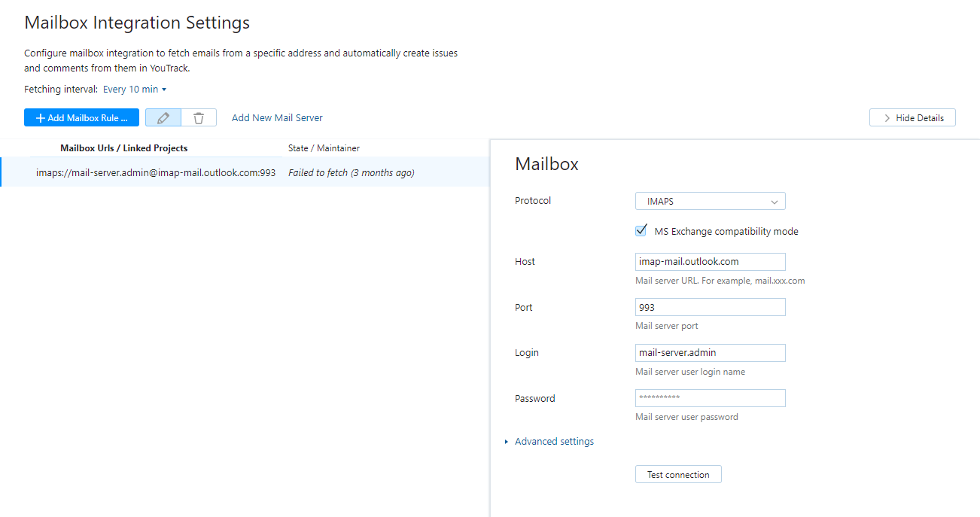Select a protocol from the IMAPS combo box

[x=710, y=201]
